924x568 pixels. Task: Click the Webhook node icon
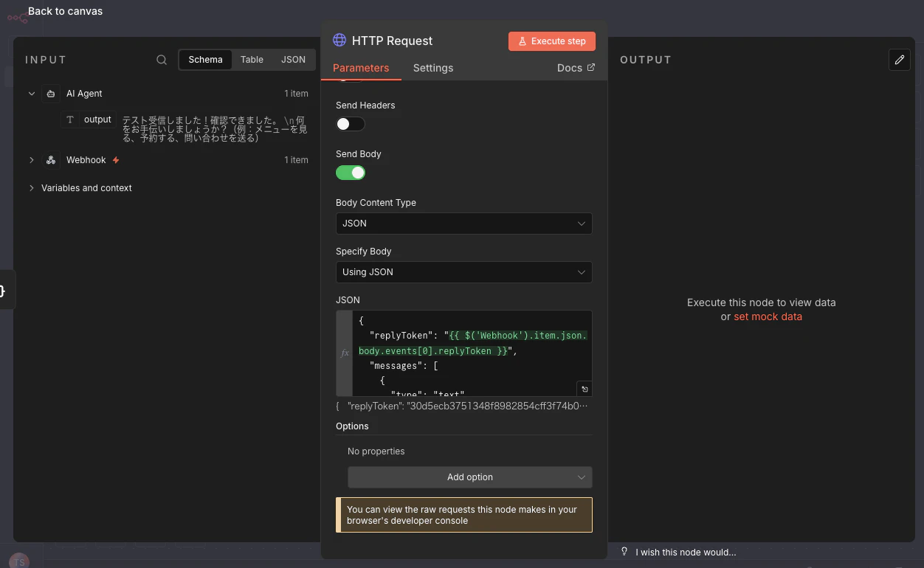[x=51, y=160]
